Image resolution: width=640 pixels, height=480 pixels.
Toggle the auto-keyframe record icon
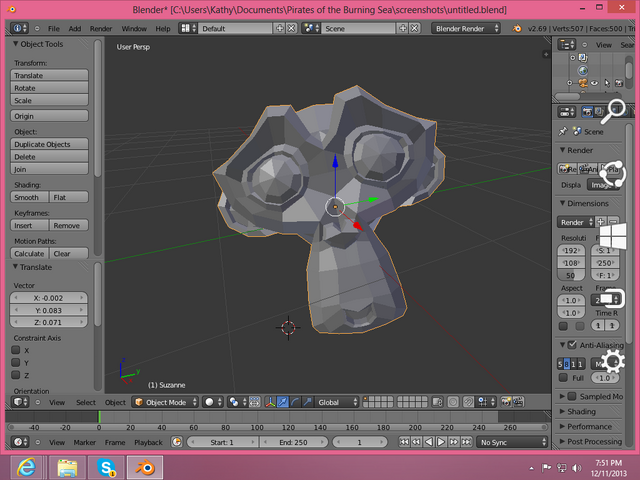pos(177,442)
